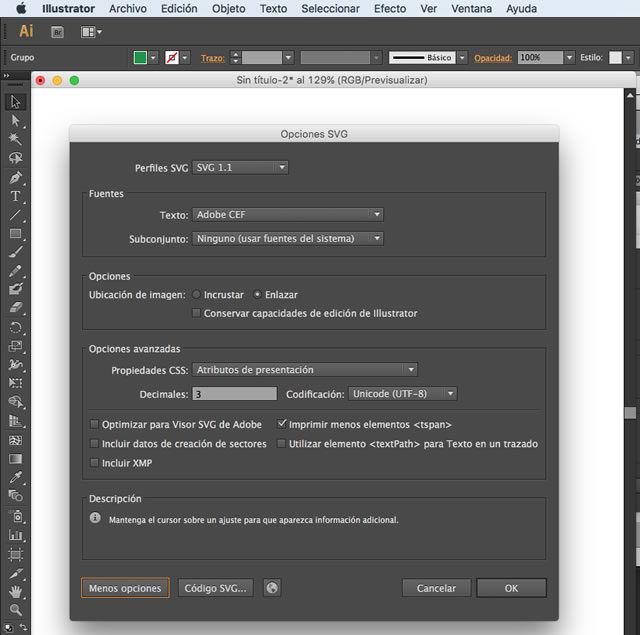This screenshot has height=635, width=640.
Task: Select the Scale tool
Action: coord(16,346)
